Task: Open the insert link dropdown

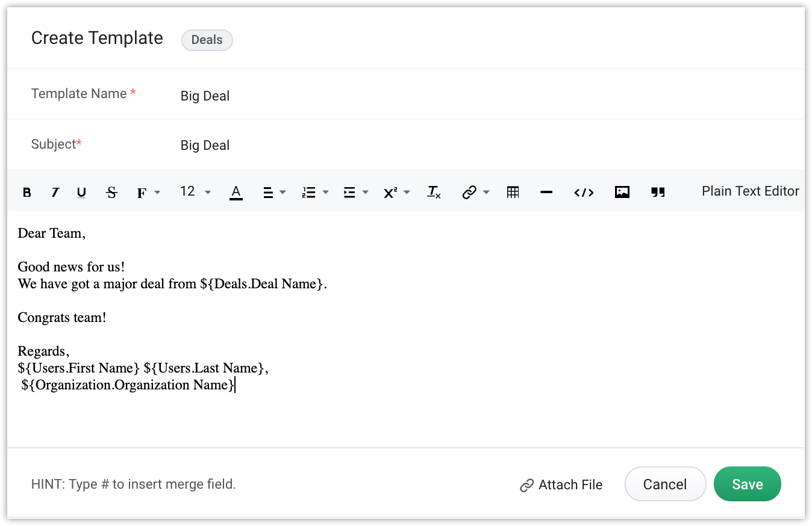Action: point(475,193)
